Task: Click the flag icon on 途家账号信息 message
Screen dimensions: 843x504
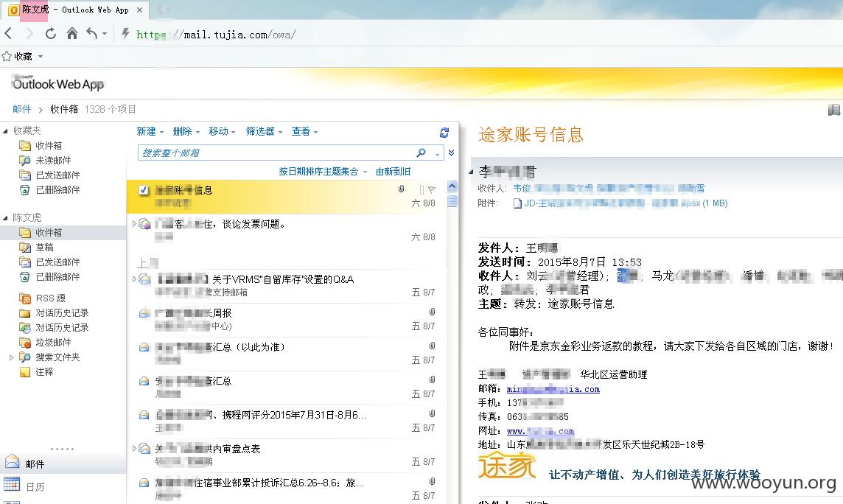Action: (x=431, y=189)
